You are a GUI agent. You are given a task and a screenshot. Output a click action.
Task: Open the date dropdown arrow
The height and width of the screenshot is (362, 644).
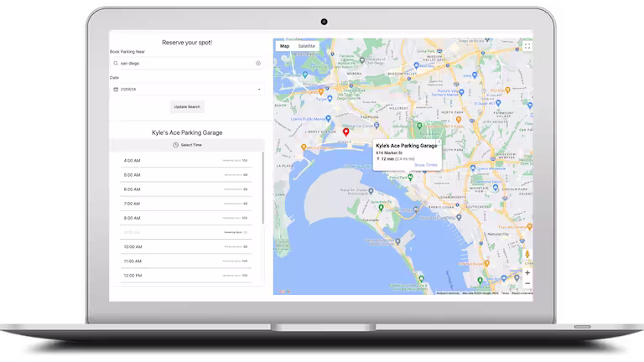point(259,89)
